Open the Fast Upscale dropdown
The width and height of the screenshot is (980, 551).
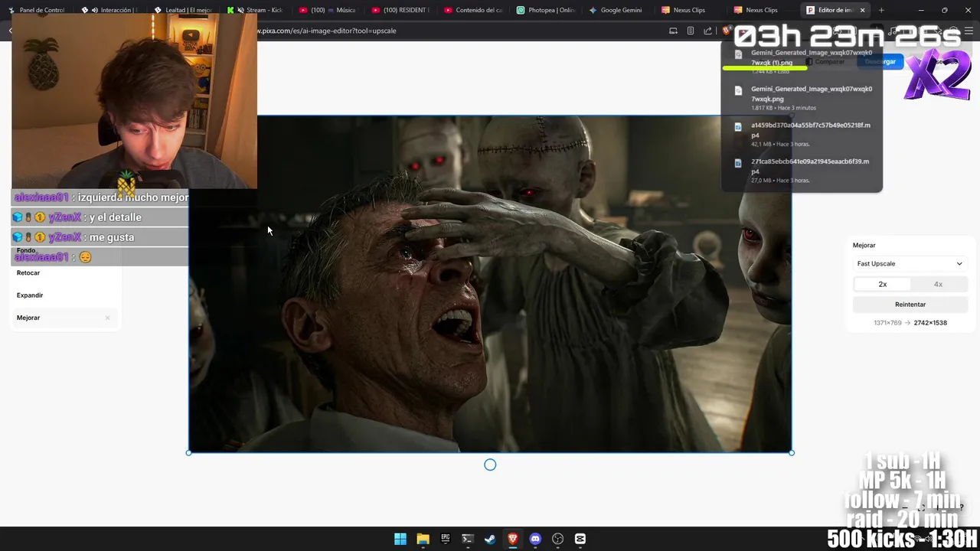pyautogui.click(x=910, y=263)
